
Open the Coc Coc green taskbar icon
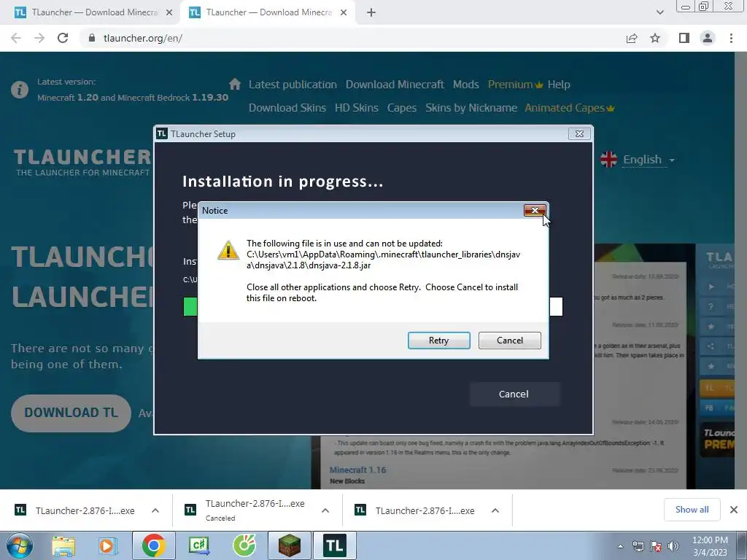(244, 545)
